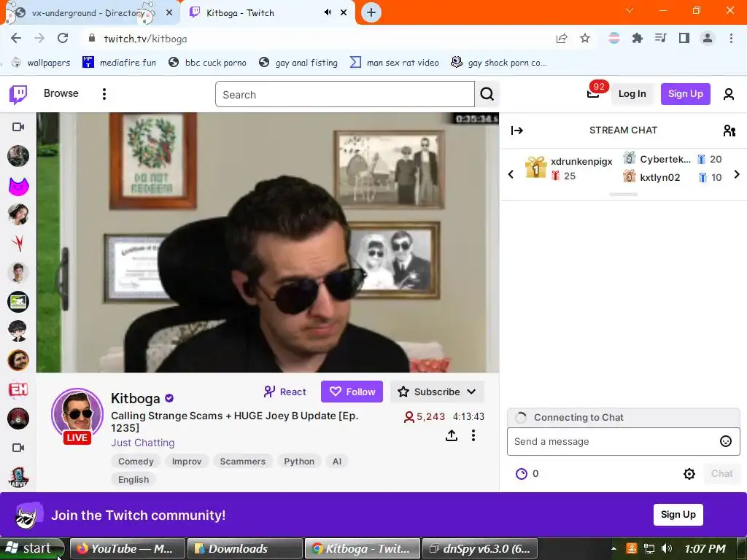The height and width of the screenshot is (560, 747).
Task: Go back in the browser
Action: [x=16, y=39]
